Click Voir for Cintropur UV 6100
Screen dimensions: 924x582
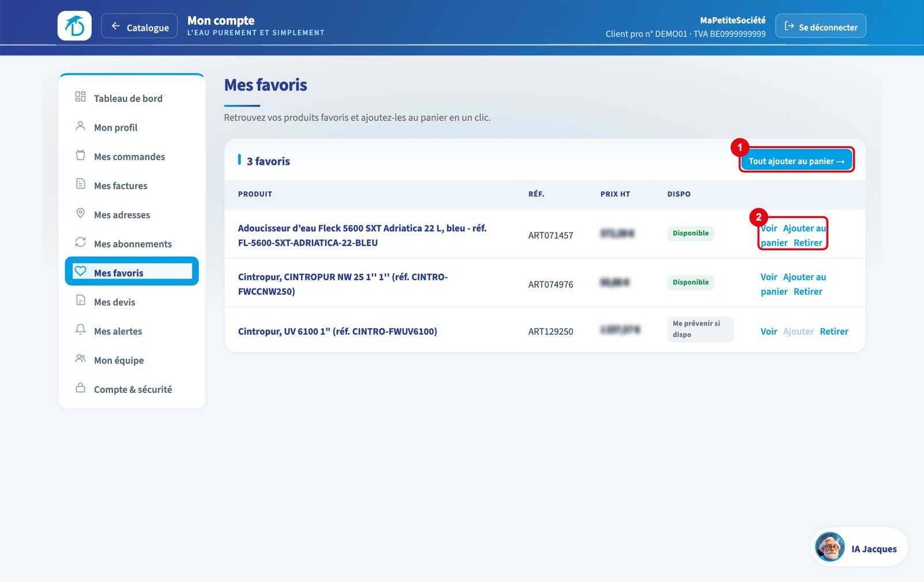pos(769,331)
